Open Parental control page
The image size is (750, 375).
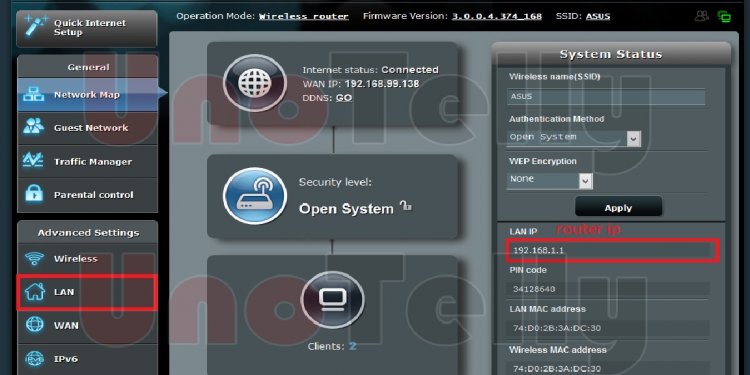(88, 195)
